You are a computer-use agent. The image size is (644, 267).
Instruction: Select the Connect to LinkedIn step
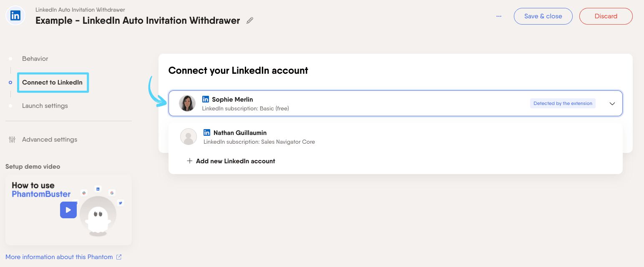coord(53,82)
